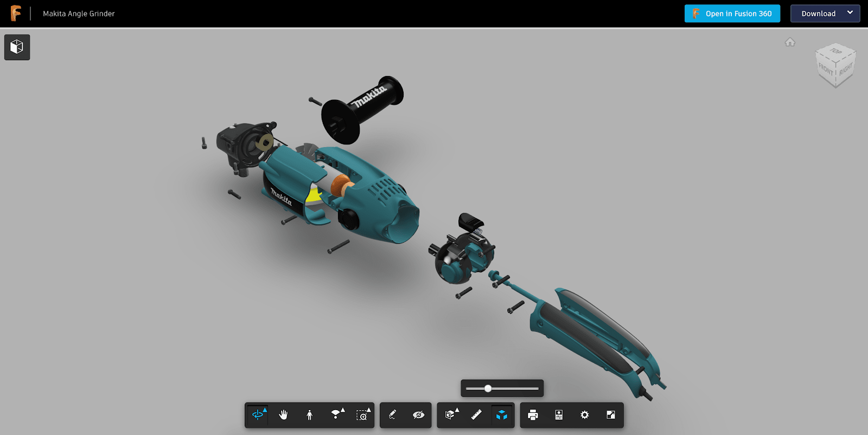Click the explode slider handle
This screenshot has height=435, width=868.
(x=488, y=388)
